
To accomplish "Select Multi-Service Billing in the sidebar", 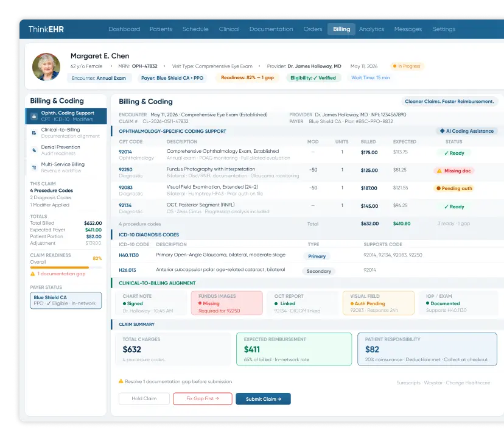I will 66,168.
